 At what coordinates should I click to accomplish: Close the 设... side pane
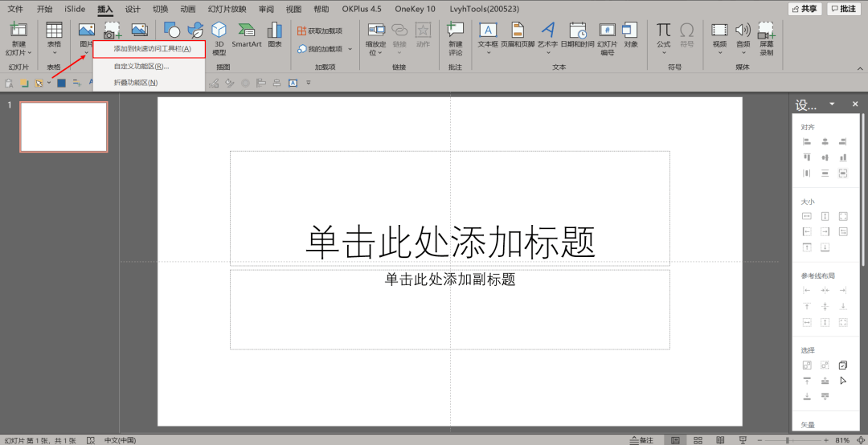tap(855, 104)
